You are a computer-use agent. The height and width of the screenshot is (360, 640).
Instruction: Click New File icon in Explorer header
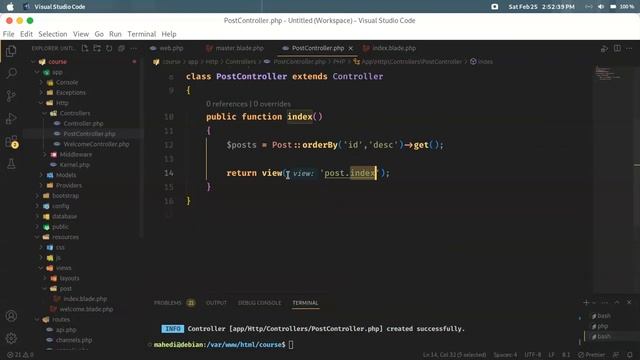(85, 48)
